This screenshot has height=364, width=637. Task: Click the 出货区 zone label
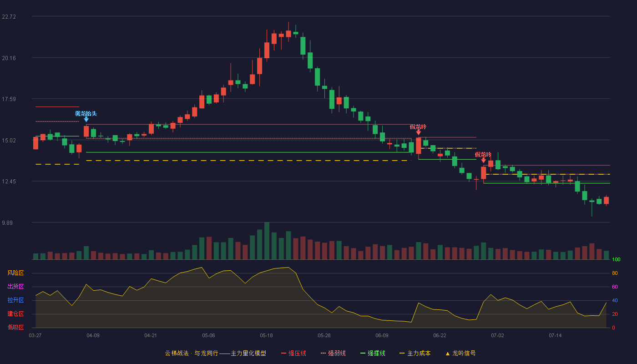pos(15,287)
